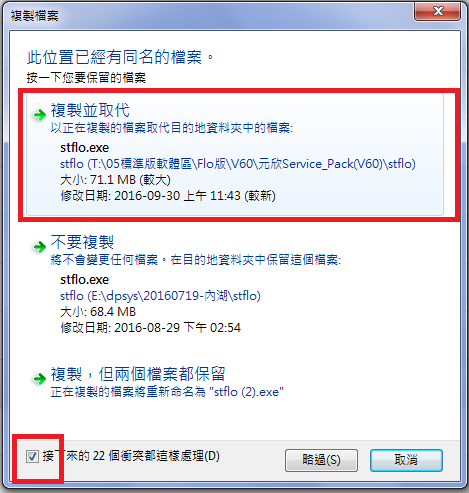
Task: Click the 取消 button
Action: coord(406,460)
